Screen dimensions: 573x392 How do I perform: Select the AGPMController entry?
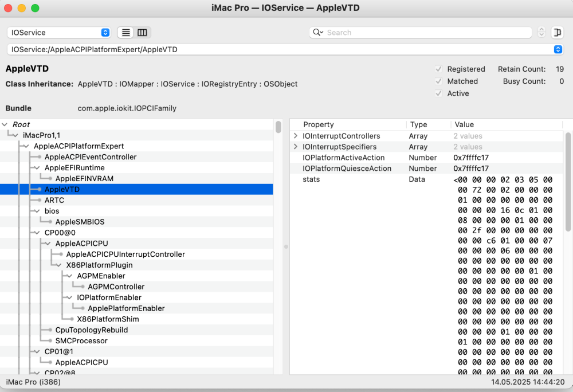point(116,287)
